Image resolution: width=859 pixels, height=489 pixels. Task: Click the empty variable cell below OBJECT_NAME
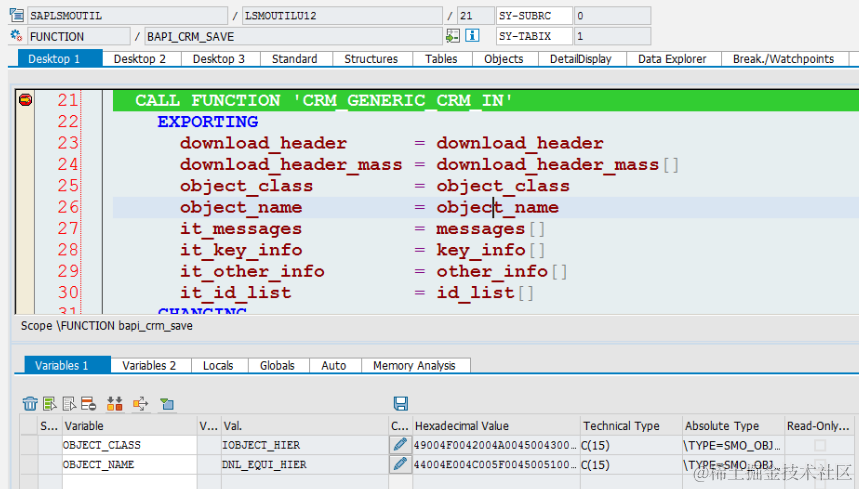[x=129, y=482]
